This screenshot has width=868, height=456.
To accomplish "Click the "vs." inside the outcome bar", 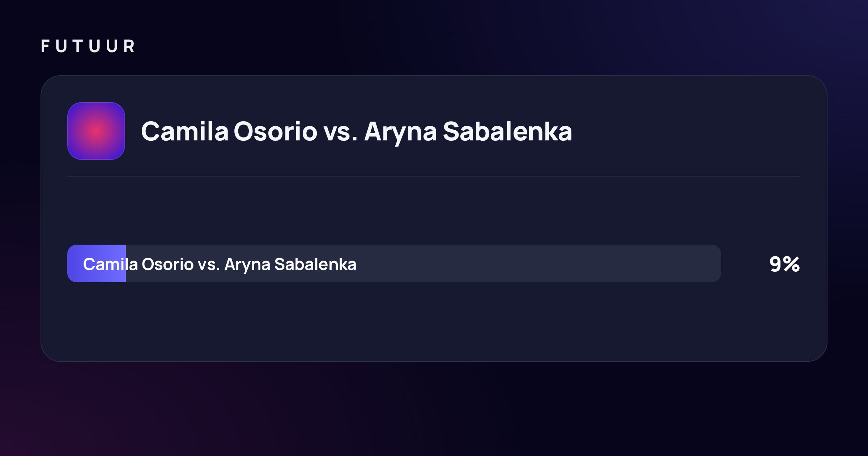I will [x=209, y=265].
